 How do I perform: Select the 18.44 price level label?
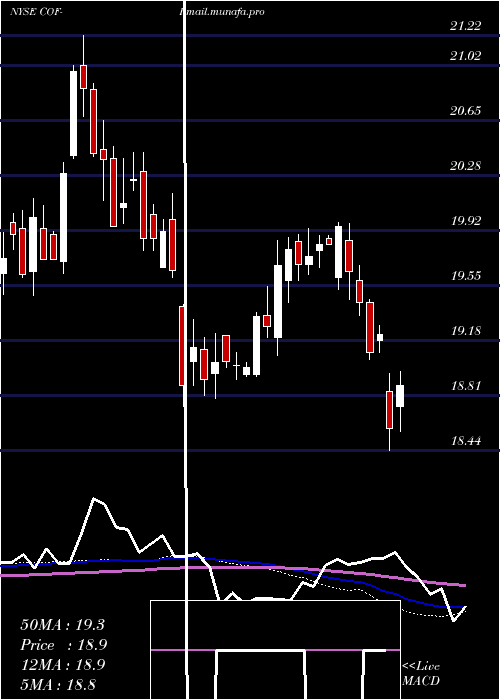(467, 441)
